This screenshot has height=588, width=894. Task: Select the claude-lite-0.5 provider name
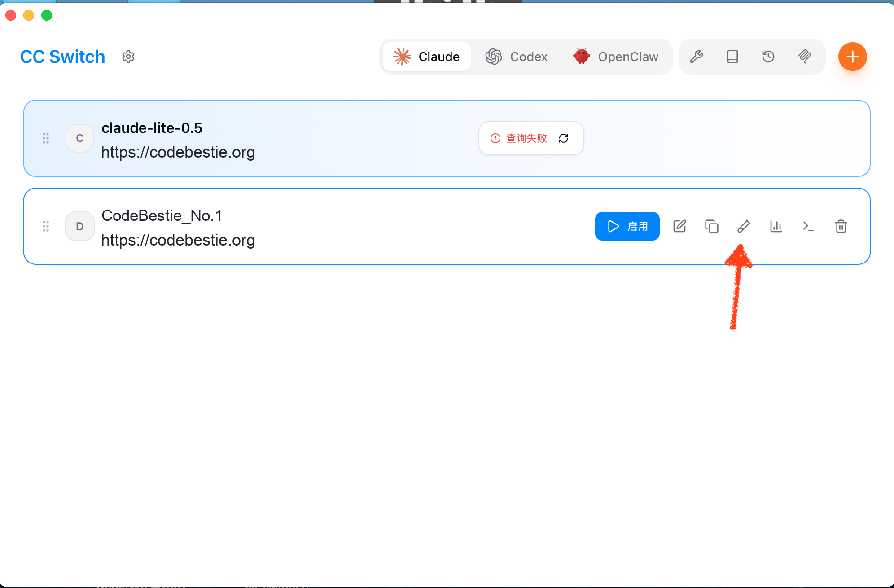tap(152, 128)
